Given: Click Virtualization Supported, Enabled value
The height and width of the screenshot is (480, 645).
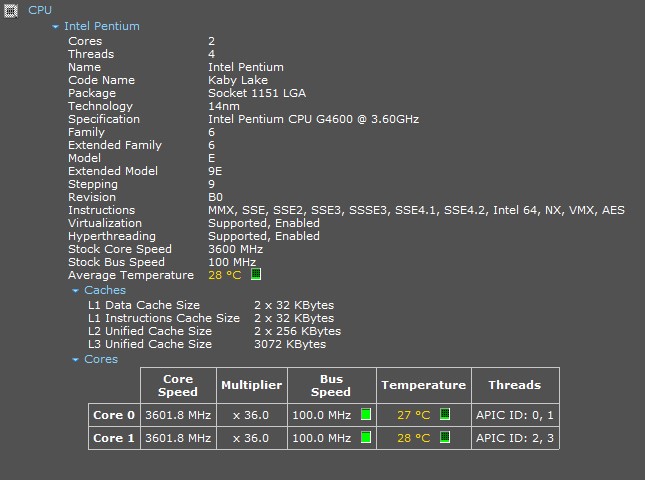Looking at the screenshot, I should [264, 223].
